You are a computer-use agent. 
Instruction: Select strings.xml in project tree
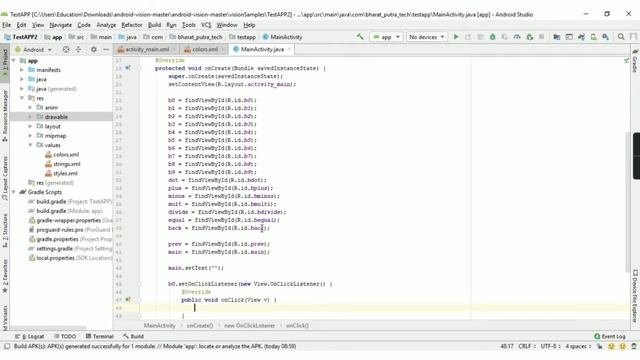click(x=67, y=164)
